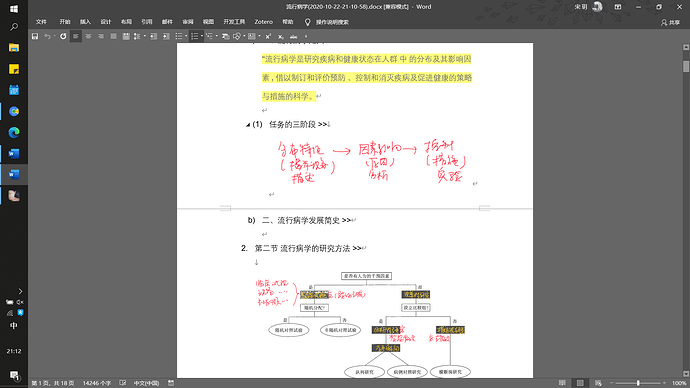Screen dimensions: 690x388
Task: Click the proofing check icon in status bar
Action: pyautogui.click(x=123, y=383)
